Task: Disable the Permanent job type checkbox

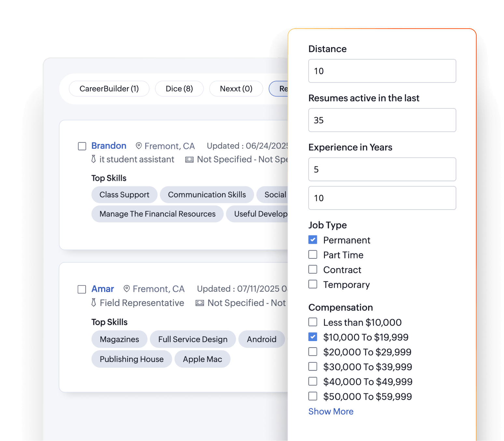Action: coord(313,240)
